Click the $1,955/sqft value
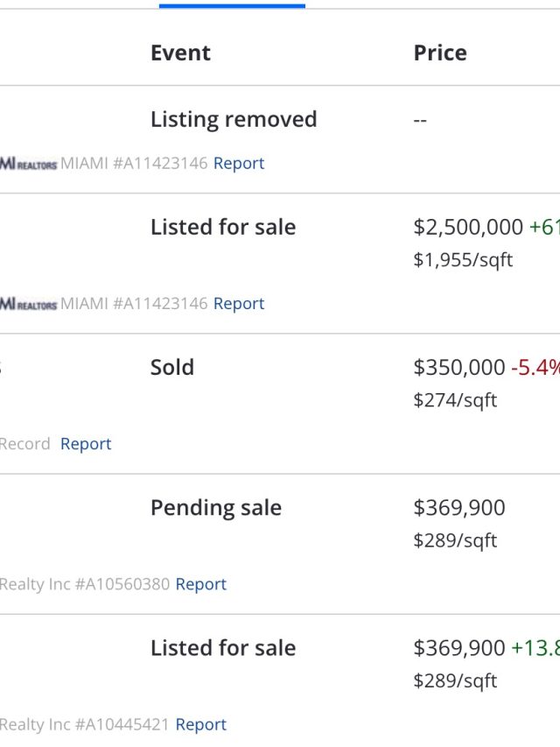Image resolution: width=560 pixels, height=747 pixels. point(463,260)
